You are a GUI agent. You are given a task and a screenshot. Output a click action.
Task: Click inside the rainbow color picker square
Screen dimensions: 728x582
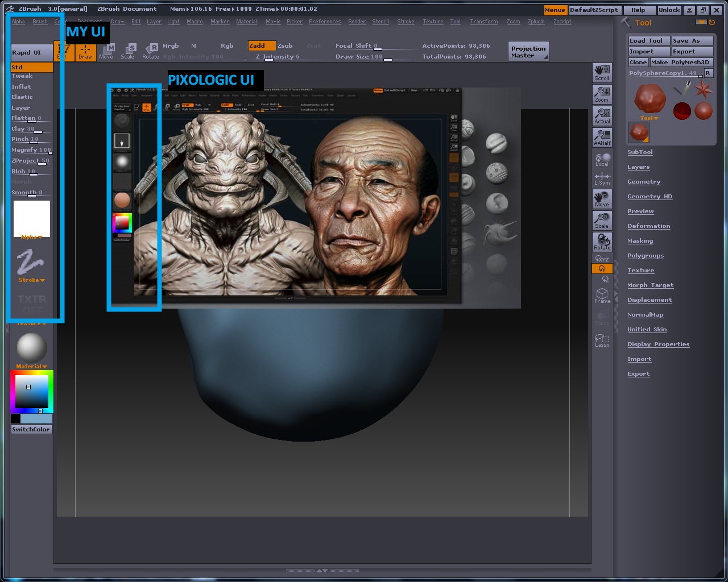[31, 392]
